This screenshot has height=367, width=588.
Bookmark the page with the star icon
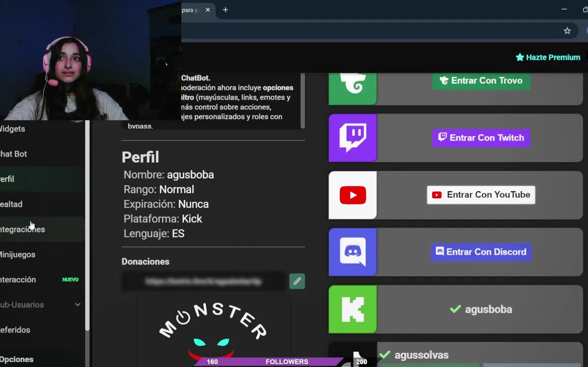click(x=567, y=31)
